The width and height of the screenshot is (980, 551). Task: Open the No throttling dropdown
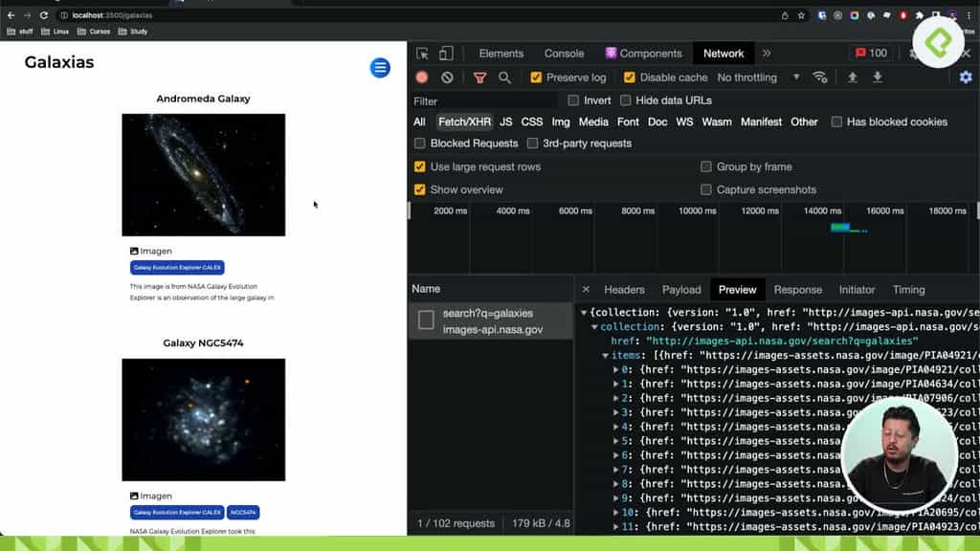(752, 77)
